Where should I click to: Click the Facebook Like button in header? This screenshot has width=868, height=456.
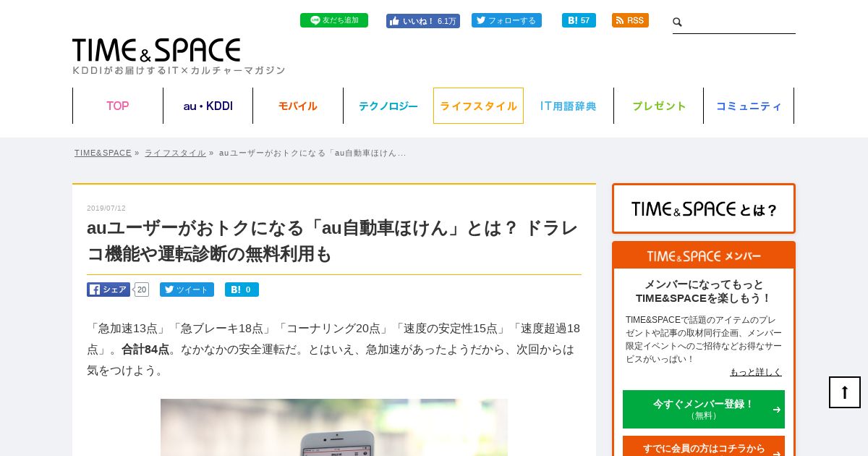pos(422,21)
